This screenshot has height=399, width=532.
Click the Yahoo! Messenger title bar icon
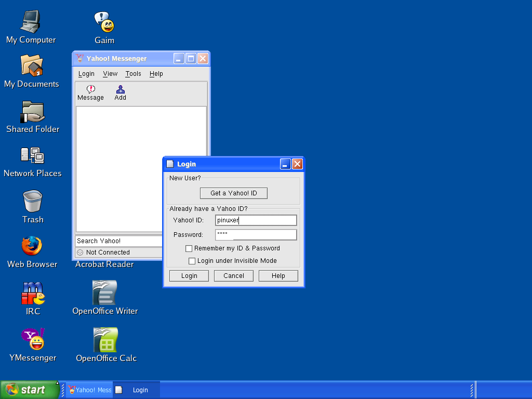[x=79, y=58]
